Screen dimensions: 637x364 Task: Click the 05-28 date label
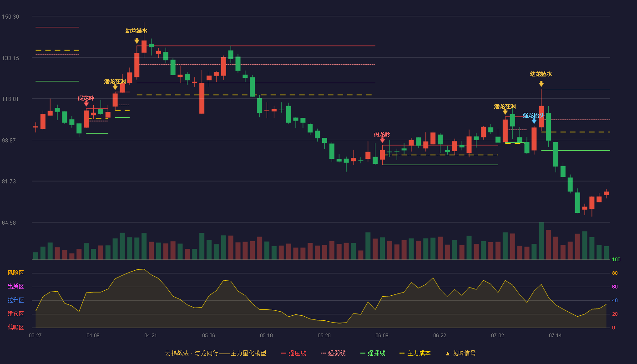[324, 335]
